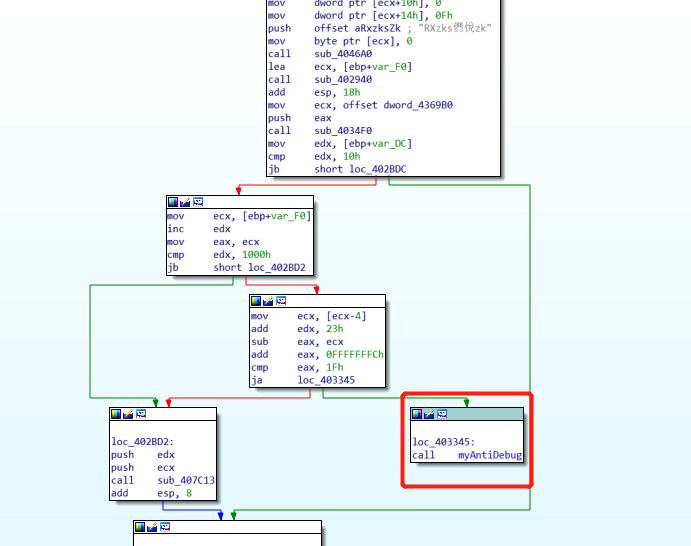Click the myAntiDebug function name
691x546 pixels.
[x=490, y=455]
